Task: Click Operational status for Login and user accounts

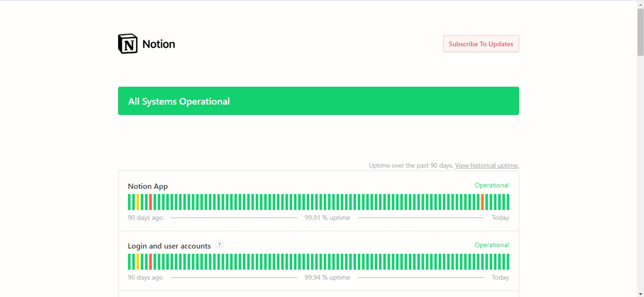Action: coord(492,245)
